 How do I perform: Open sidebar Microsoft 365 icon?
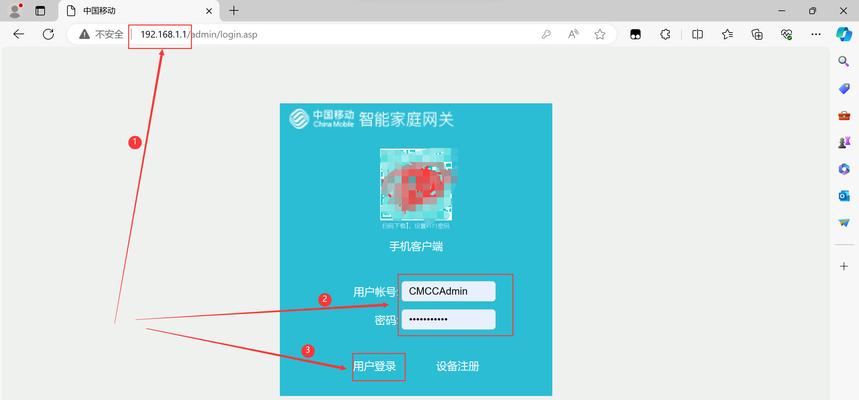[x=844, y=169]
